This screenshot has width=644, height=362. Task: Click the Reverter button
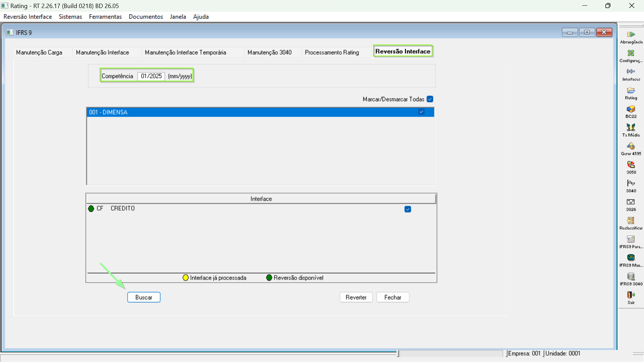coord(356,297)
